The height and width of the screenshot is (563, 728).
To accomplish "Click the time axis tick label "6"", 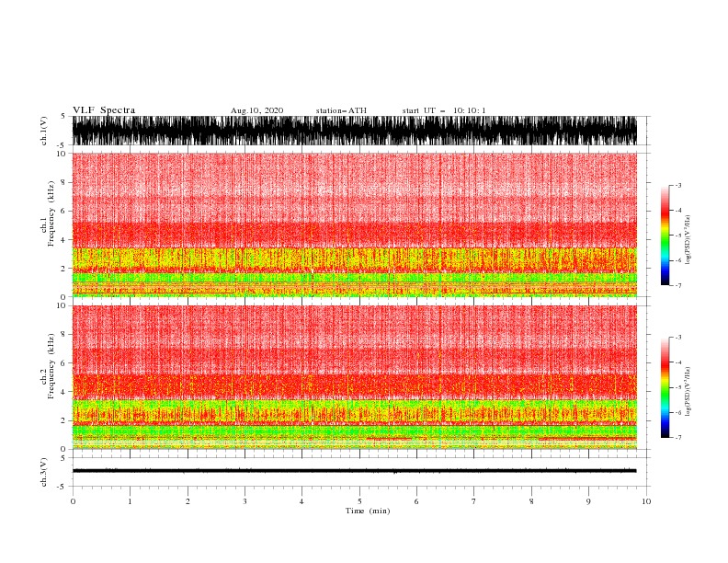I will pyautogui.click(x=416, y=501).
